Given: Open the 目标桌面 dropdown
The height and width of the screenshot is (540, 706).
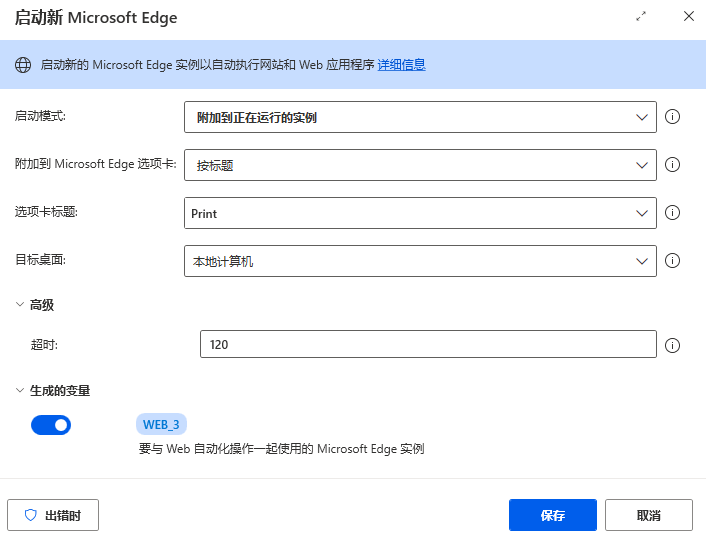Looking at the screenshot, I should [420, 261].
